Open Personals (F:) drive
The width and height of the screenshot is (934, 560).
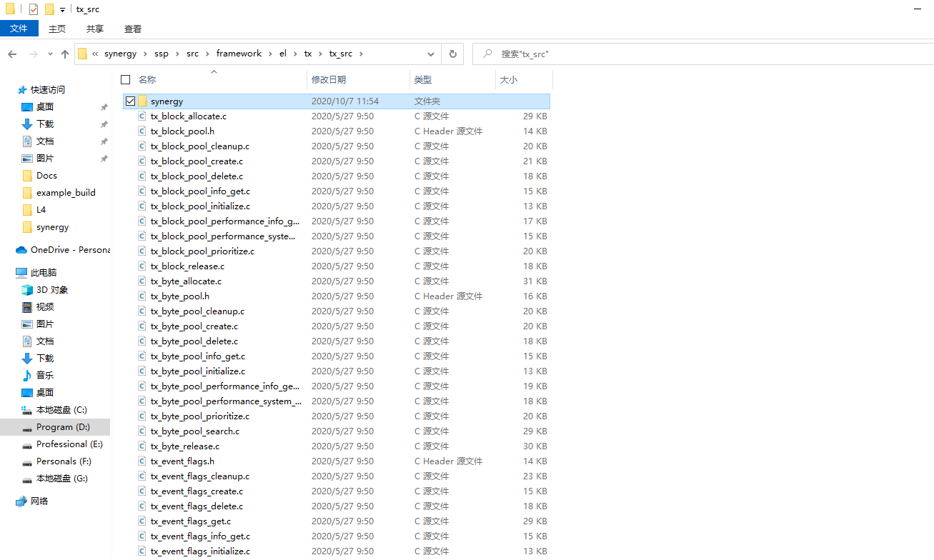(x=64, y=461)
